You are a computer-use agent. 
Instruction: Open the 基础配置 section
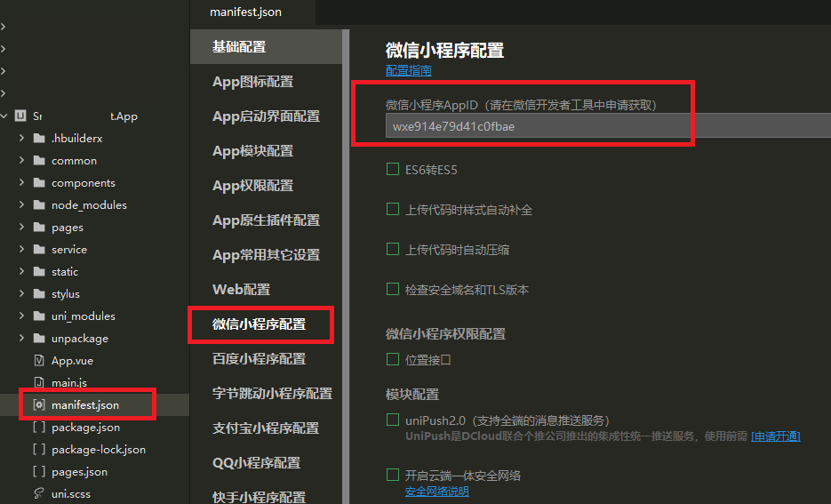[239, 46]
